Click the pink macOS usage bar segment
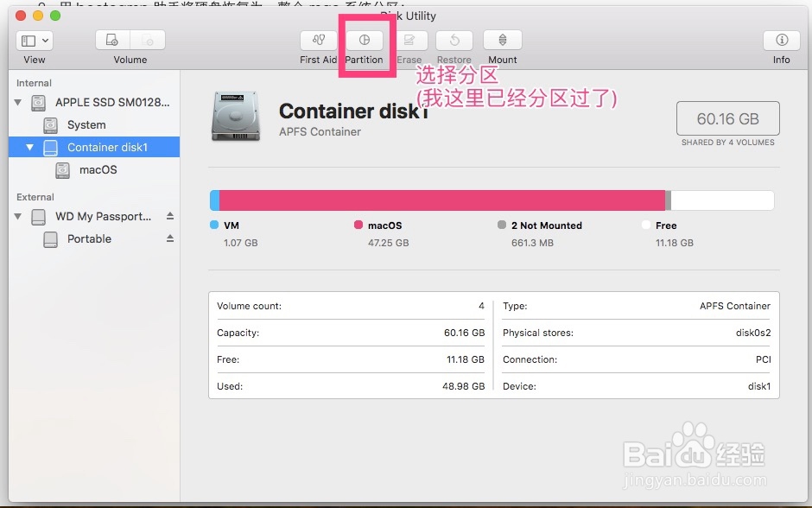812x508 pixels. pos(442,200)
